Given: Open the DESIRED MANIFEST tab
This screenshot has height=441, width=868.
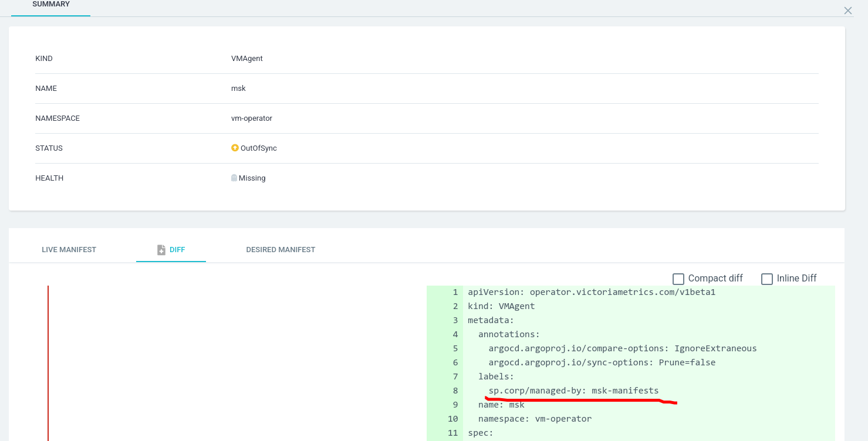Looking at the screenshot, I should pyautogui.click(x=281, y=249).
